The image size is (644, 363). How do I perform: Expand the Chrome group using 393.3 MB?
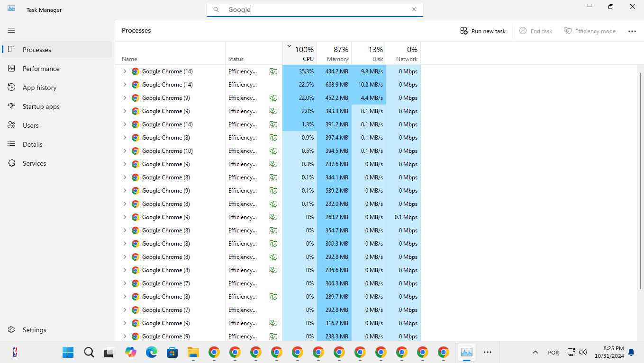click(125, 111)
